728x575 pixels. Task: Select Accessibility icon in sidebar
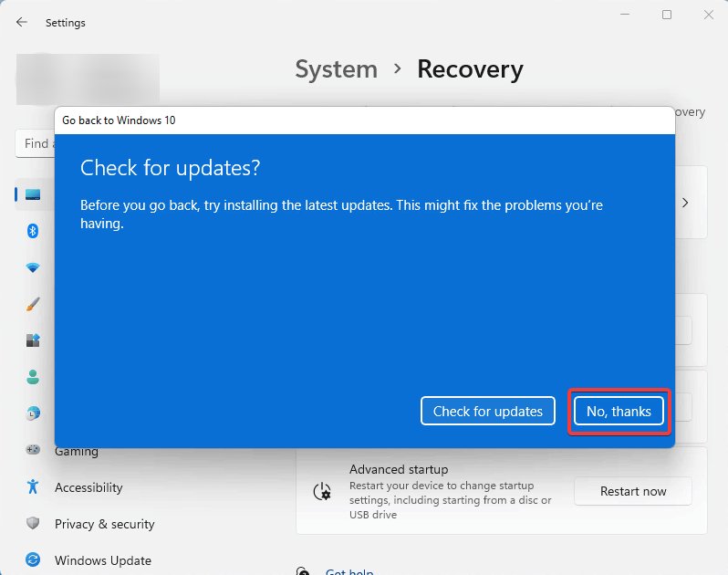click(33, 486)
